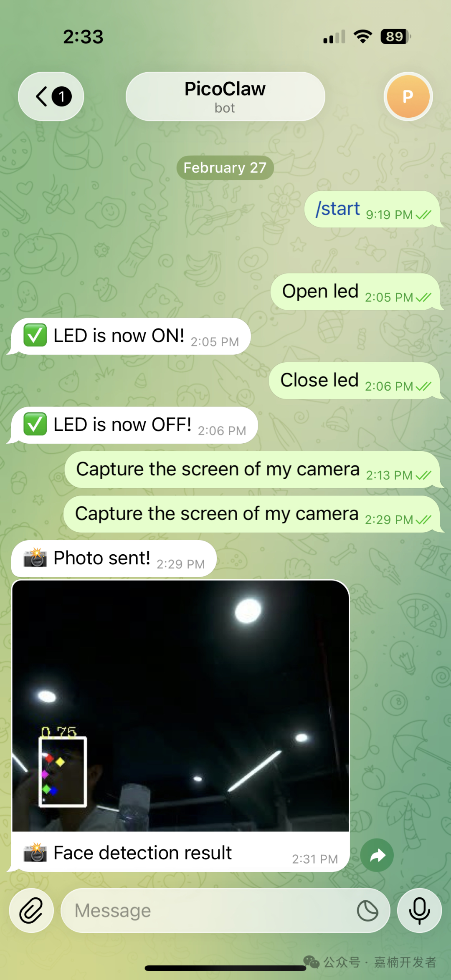Tap the camera emoji in Photo sent message

(35, 558)
